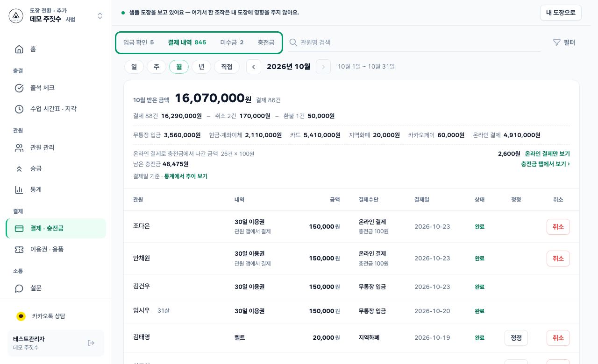Switch to 충전금 tab
Screen dimensions: 598x364
(x=266, y=42)
